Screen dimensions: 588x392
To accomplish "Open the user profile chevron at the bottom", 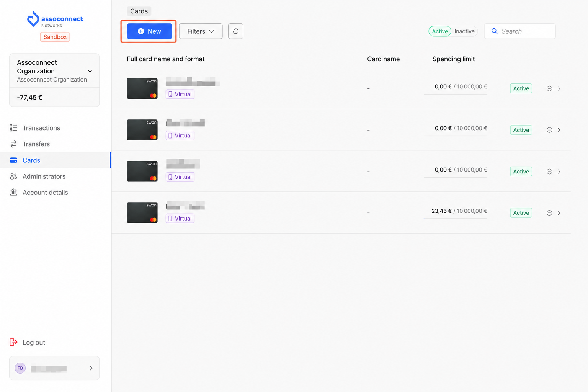I will [91, 368].
